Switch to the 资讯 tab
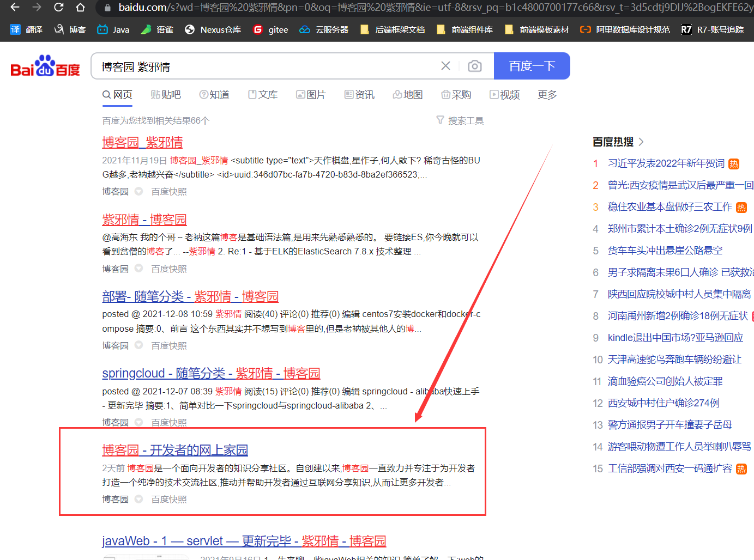This screenshot has width=754, height=560. (x=359, y=95)
